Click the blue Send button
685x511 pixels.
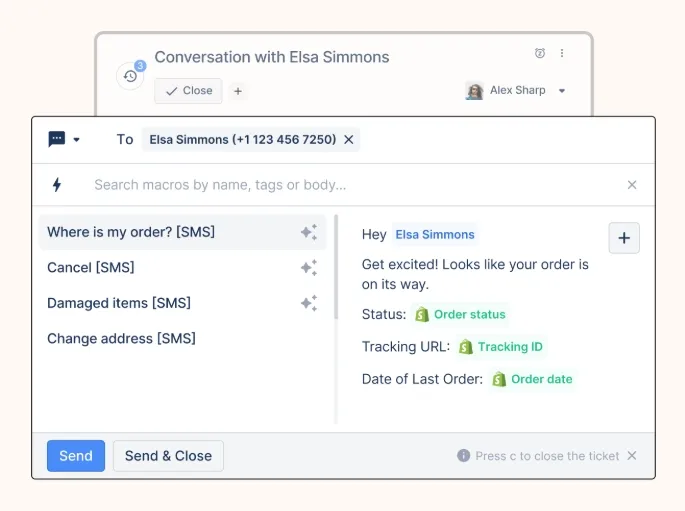pyautogui.click(x=75, y=456)
